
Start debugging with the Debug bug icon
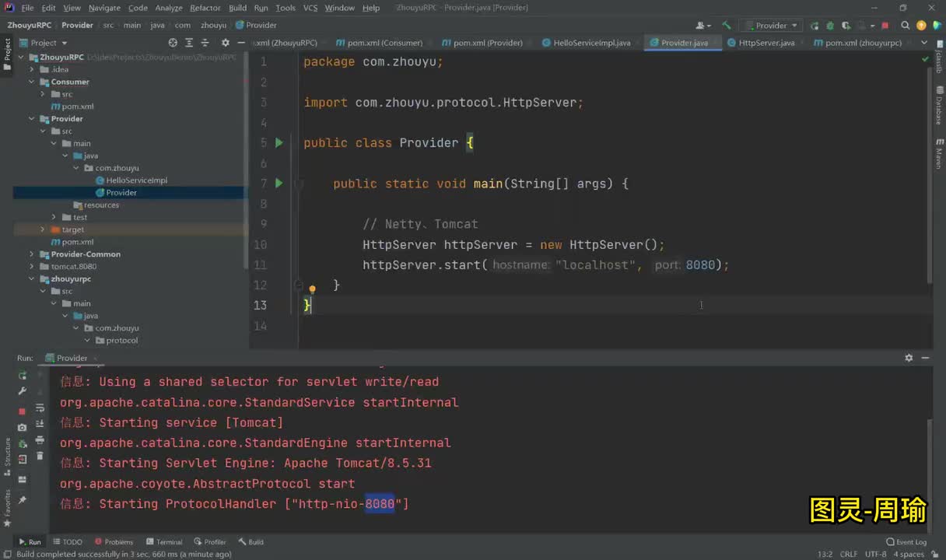pyautogui.click(x=830, y=26)
